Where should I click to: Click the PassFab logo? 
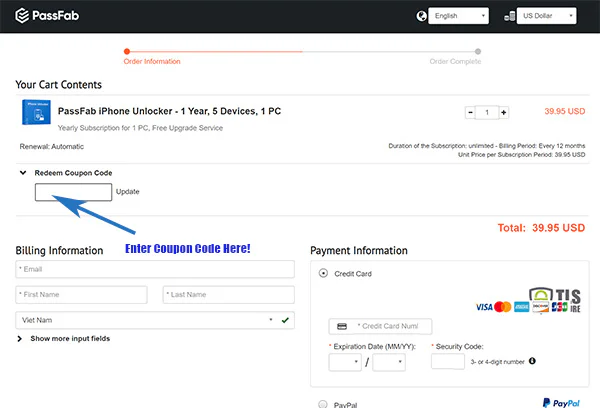[47, 16]
